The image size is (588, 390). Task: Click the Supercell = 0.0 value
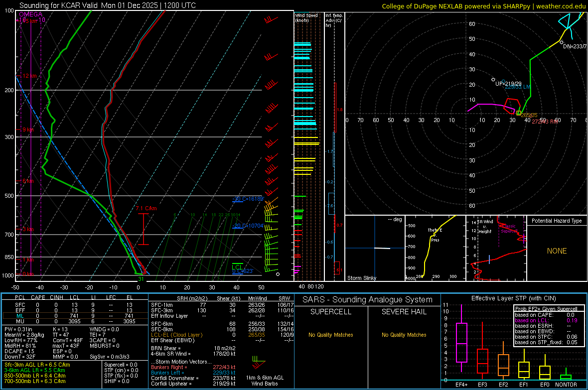click(121, 365)
